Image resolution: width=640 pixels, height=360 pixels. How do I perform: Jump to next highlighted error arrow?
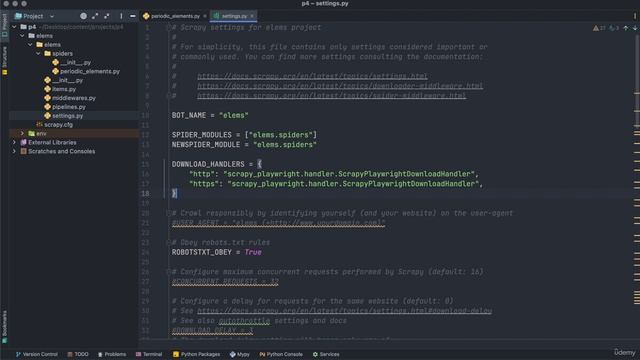point(635,28)
